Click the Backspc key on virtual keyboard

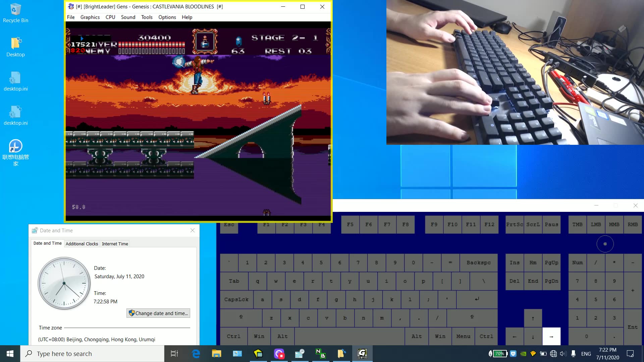pos(479,262)
